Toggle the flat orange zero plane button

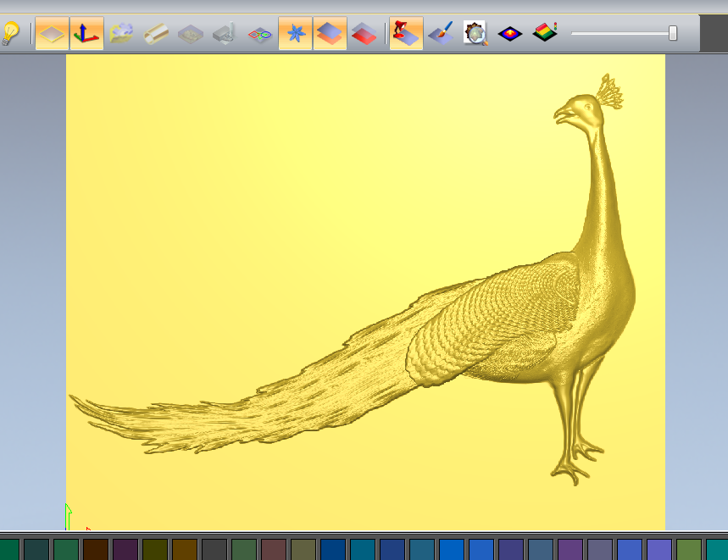53,34
